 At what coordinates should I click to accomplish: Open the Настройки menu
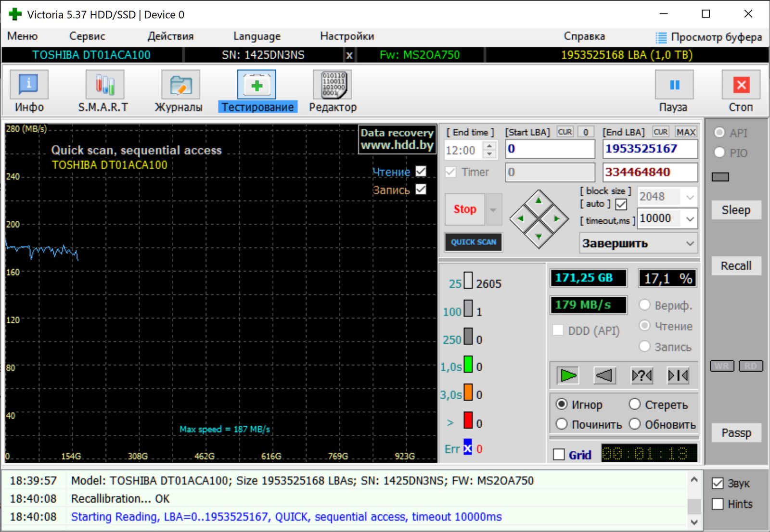tap(346, 36)
